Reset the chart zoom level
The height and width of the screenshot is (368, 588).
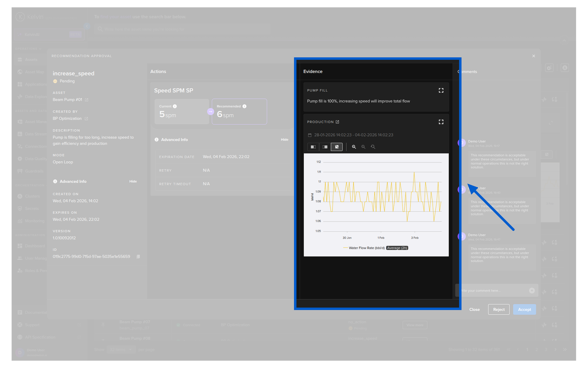coord(373,147)
